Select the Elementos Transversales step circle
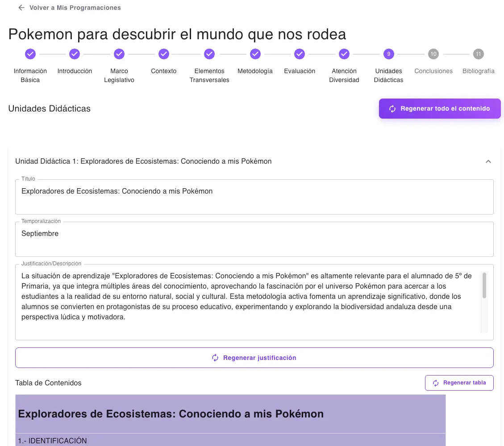Screen dimensions: 504x446 pyautogui.click(x=209, y=54)
